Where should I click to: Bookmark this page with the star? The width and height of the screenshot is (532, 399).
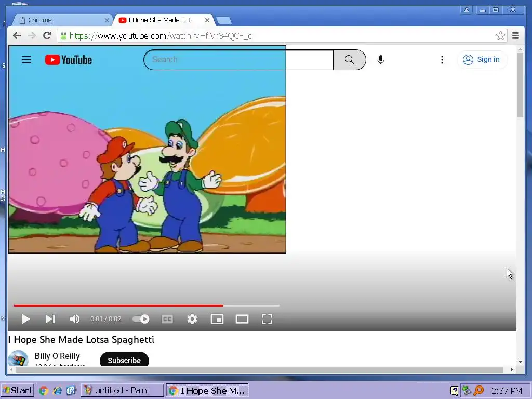pyautogui.click(x=500, y=36)
